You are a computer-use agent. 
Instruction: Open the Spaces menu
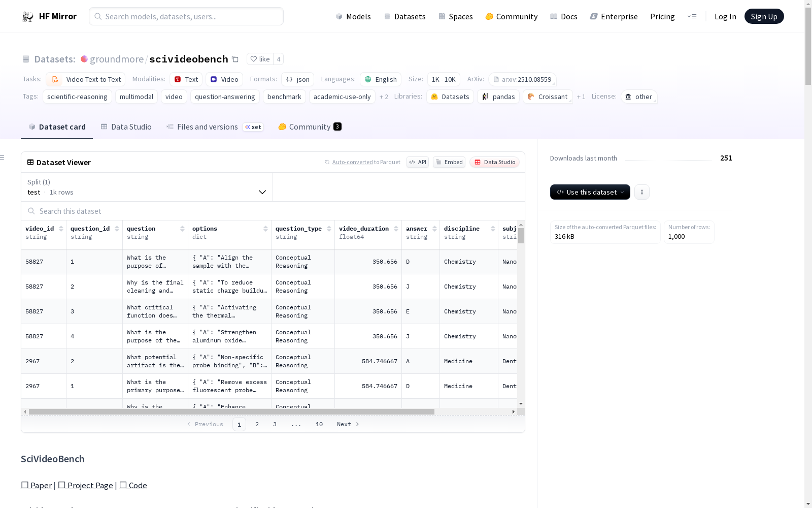[x=456, y=16]
